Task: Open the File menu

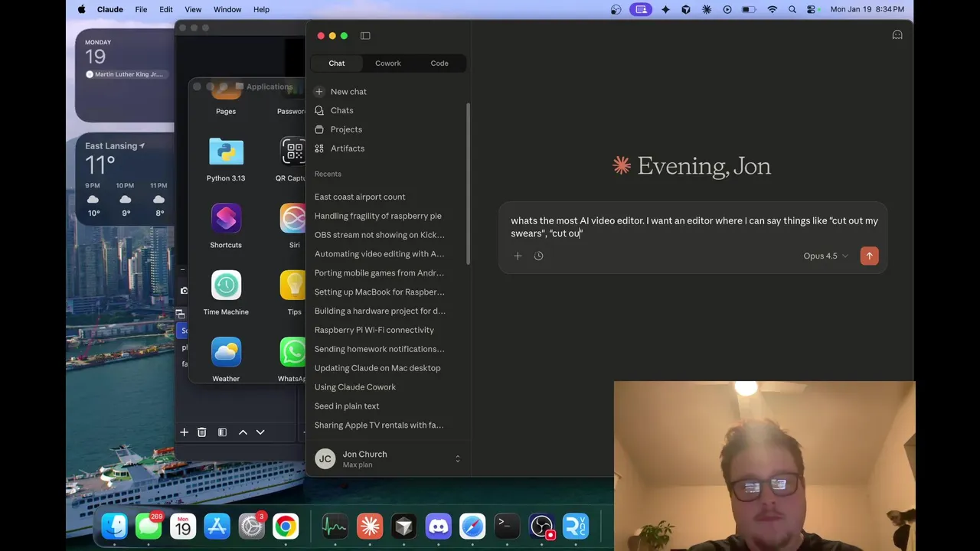Action: (141, 9)
